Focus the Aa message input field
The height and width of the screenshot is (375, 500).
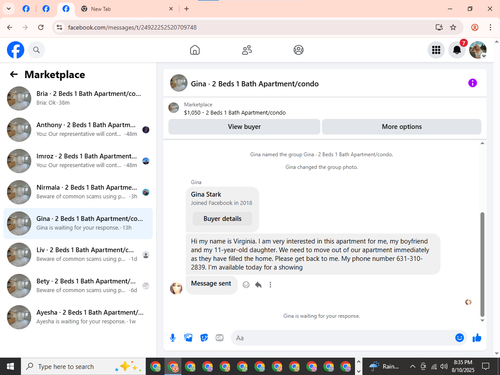tap(342, 338)
